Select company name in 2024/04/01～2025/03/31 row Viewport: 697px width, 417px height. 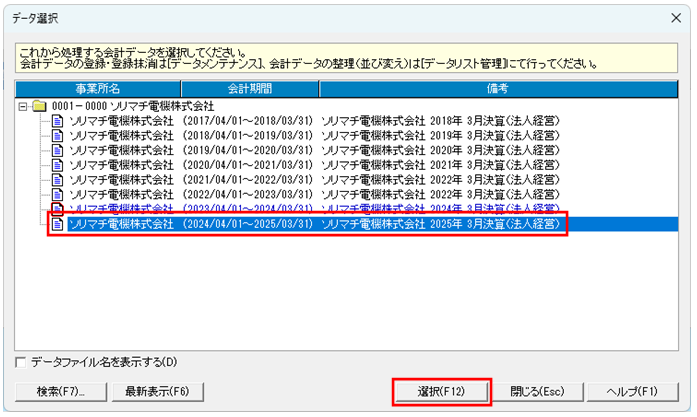[121, 224]
